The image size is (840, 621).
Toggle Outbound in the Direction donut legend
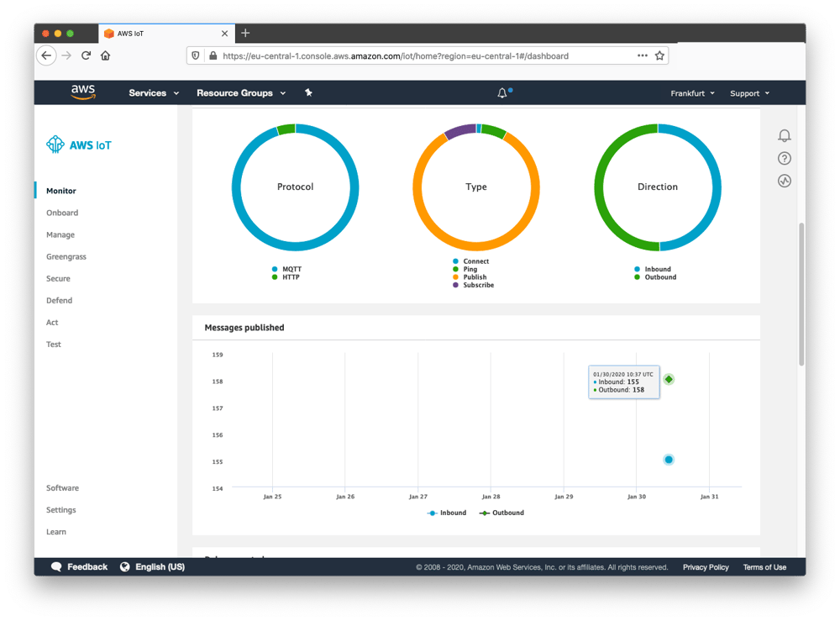655,277
